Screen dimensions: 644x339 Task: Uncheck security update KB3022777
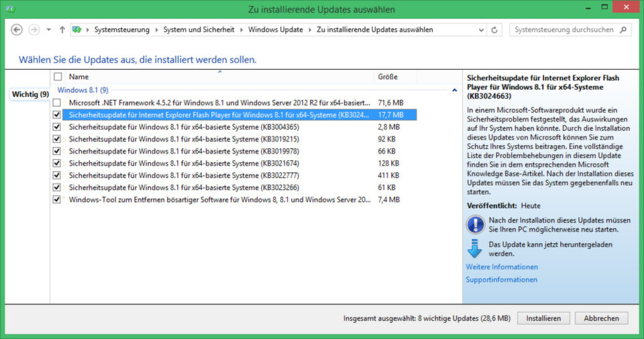56,175
